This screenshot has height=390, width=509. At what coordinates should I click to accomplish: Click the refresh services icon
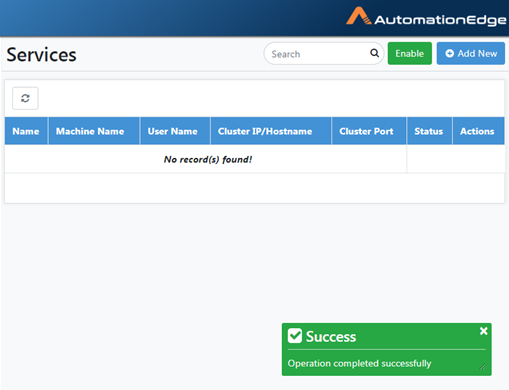pos(25,98)
